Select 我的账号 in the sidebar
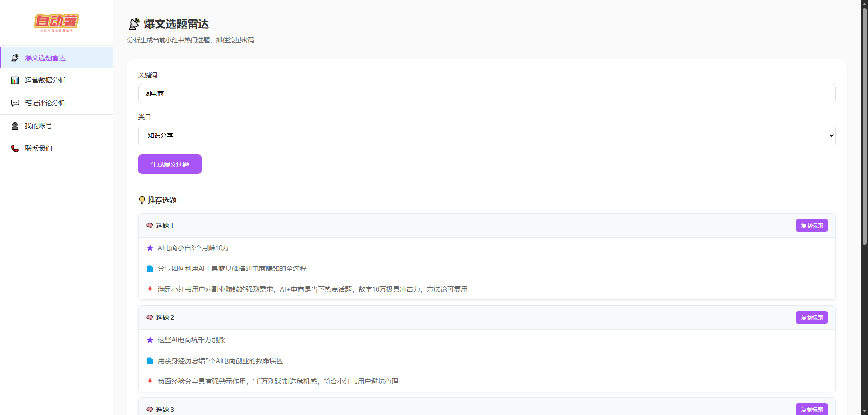The image size is (868, 415). 38,126
